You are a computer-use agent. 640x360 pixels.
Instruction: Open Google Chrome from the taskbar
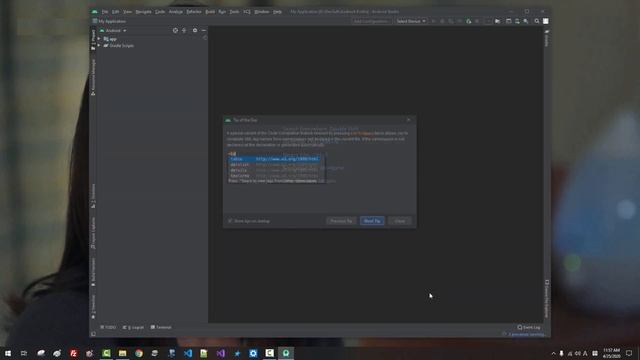click(139, 353)
